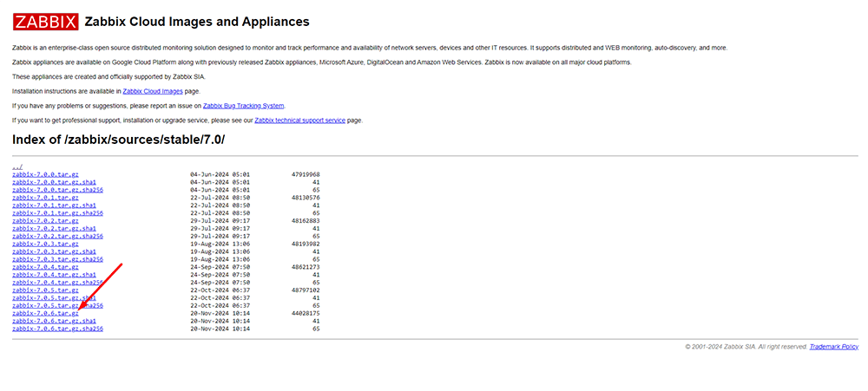Screen dimensions: 868x391
Task: Click file size value 44028175
Action: coord(306,314)
